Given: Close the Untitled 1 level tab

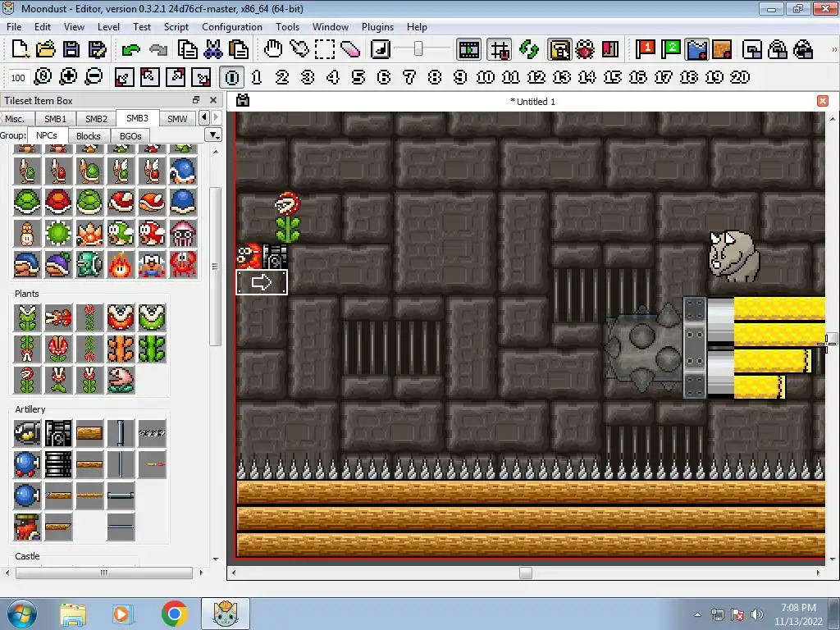Looking at the screenshot, I should (x=823, y=101).
